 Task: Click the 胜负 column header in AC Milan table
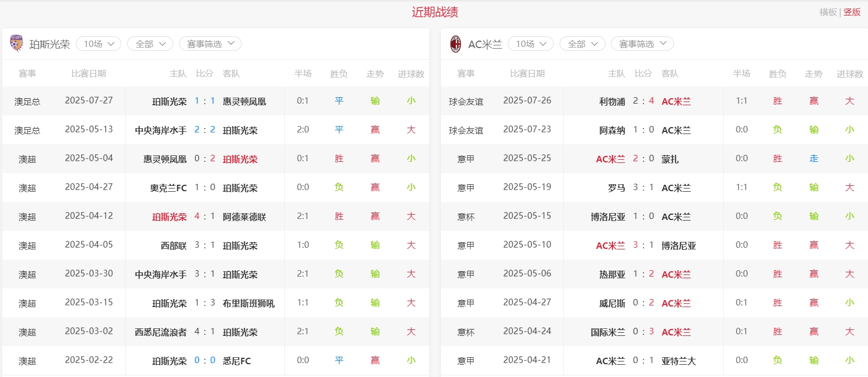[777, 74]
